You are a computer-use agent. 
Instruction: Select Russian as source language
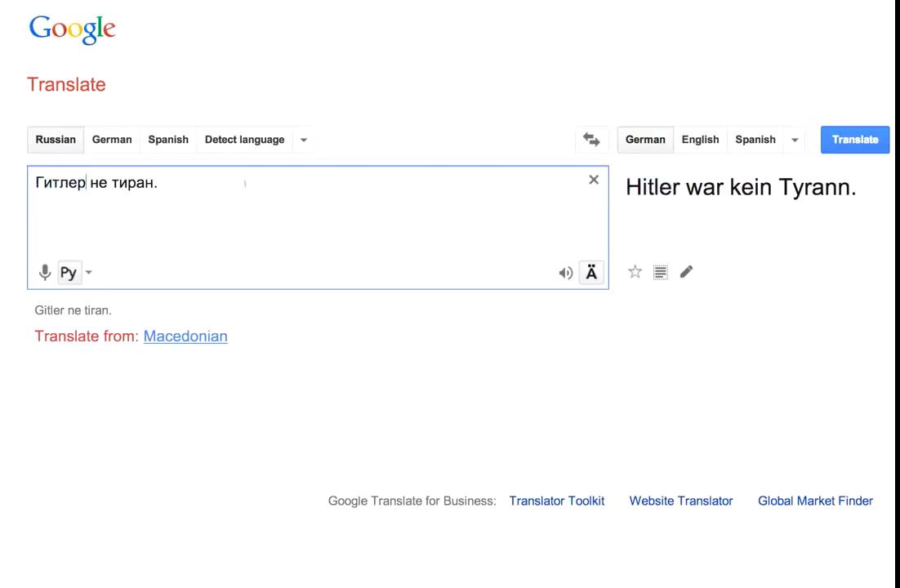pyautogui.click(x=56, y=140)
